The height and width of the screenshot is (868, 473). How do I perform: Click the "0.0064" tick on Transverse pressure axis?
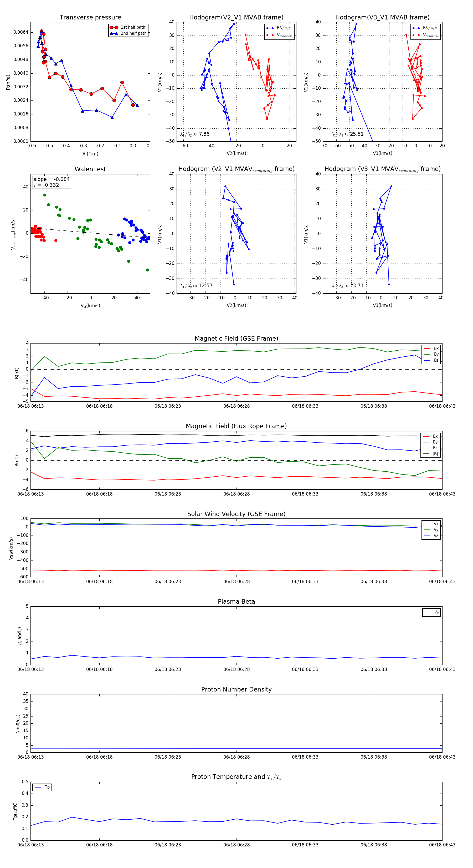tap(20, 32)
